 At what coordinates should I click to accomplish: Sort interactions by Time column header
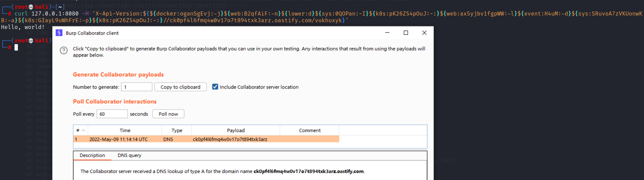(125, 130)
